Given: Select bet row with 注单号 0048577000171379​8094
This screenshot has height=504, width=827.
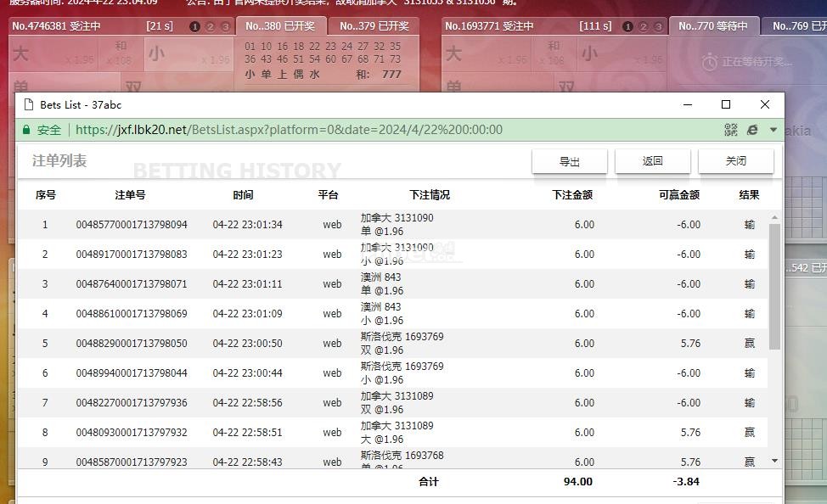Looking at the screenshot, I should [393, 225].
